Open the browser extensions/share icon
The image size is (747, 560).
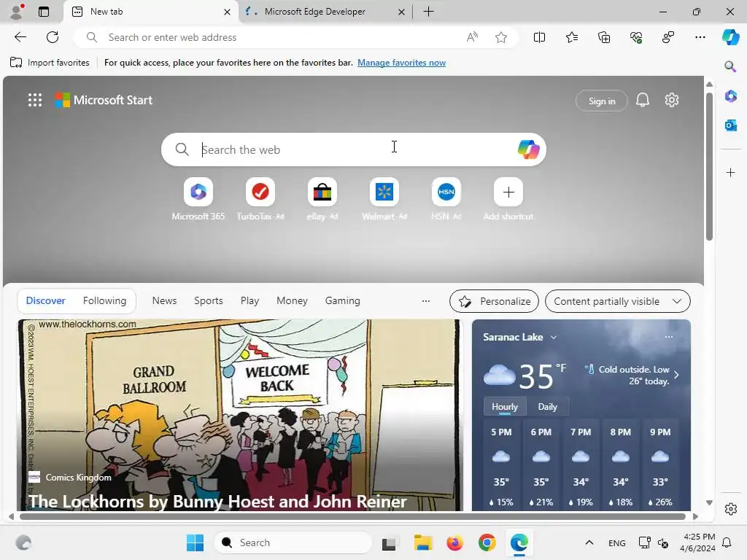pyautogui.click(x=668, y=37)
